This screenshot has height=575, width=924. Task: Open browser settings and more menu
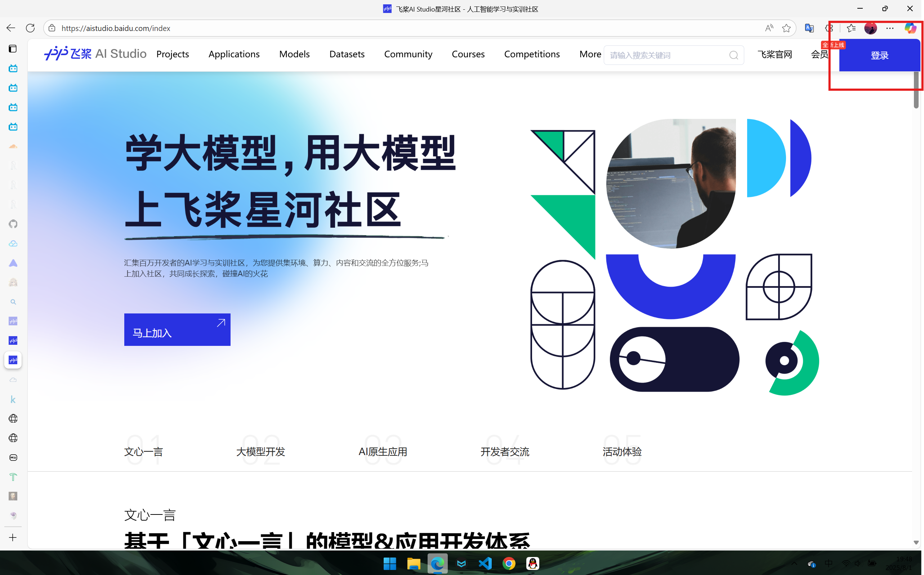[x=890, y=28]
